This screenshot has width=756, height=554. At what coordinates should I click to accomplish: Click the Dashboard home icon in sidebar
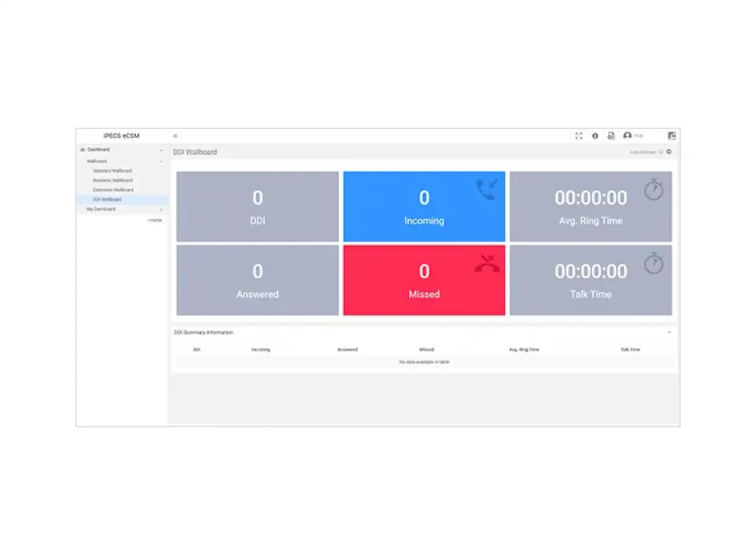(x=83, y=150)
